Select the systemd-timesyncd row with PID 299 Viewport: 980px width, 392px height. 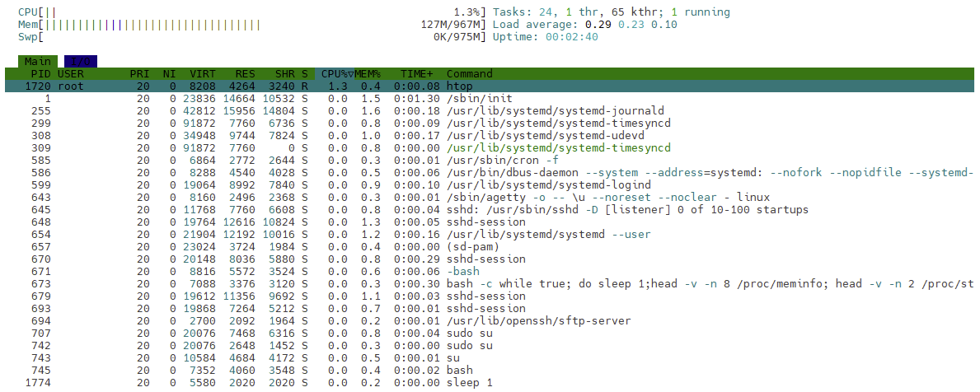tap(490, 123)
